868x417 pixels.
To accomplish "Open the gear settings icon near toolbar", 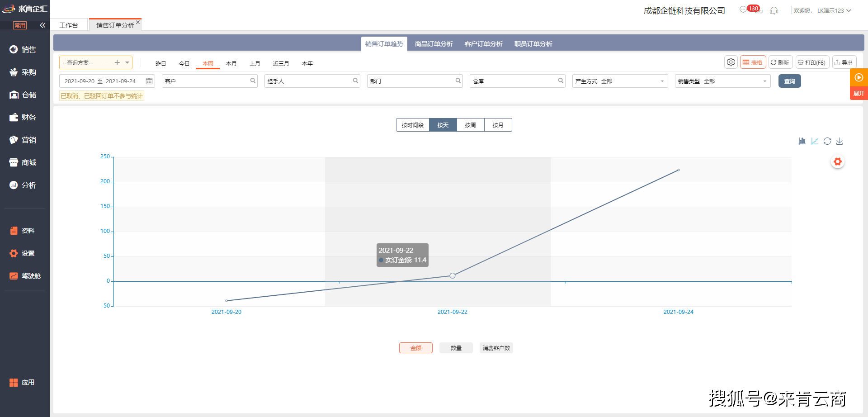I will tap(731, 62).
